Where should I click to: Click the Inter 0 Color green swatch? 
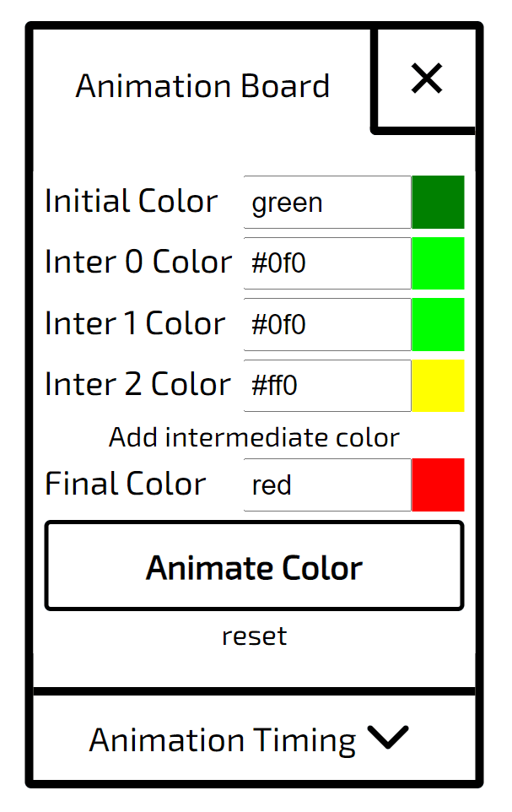pyautogui.click(x=438, y=263)
